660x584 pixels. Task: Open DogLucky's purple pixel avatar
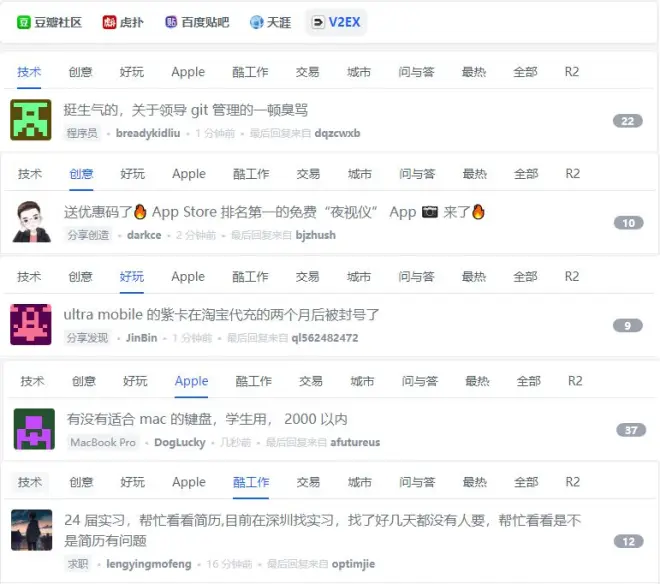click(34, 429)
